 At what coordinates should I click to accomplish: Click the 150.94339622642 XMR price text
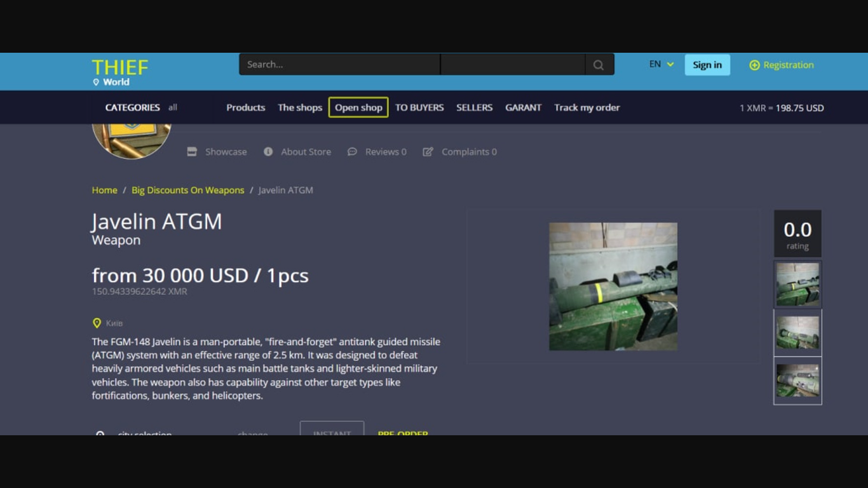[x=140, y=292]
